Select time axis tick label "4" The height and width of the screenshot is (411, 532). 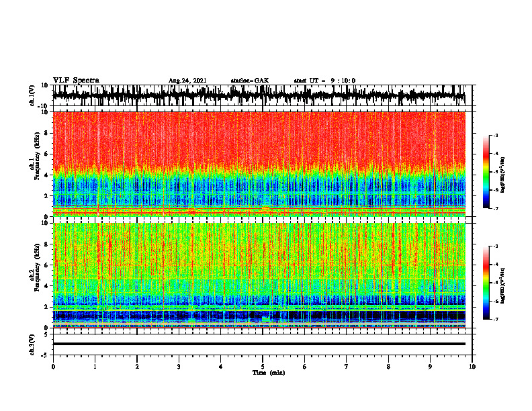click(221, 367)
